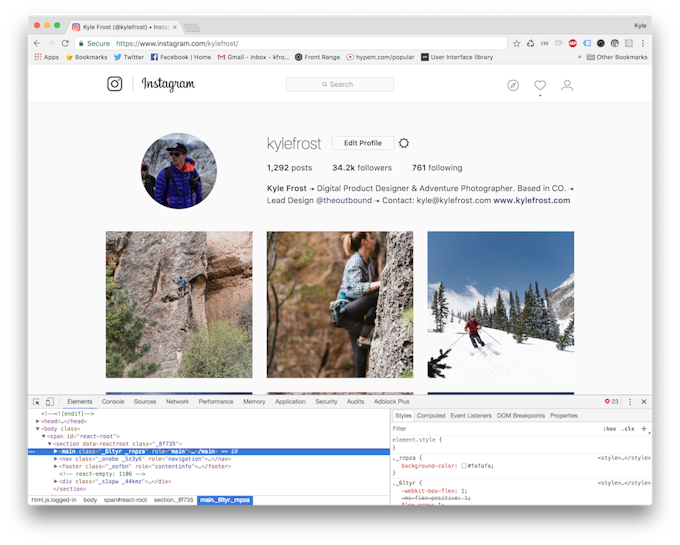Toggle :hov element state panel
Viewport: 680px width, 545px height.
pyautogui.click(x=609, y=428)
